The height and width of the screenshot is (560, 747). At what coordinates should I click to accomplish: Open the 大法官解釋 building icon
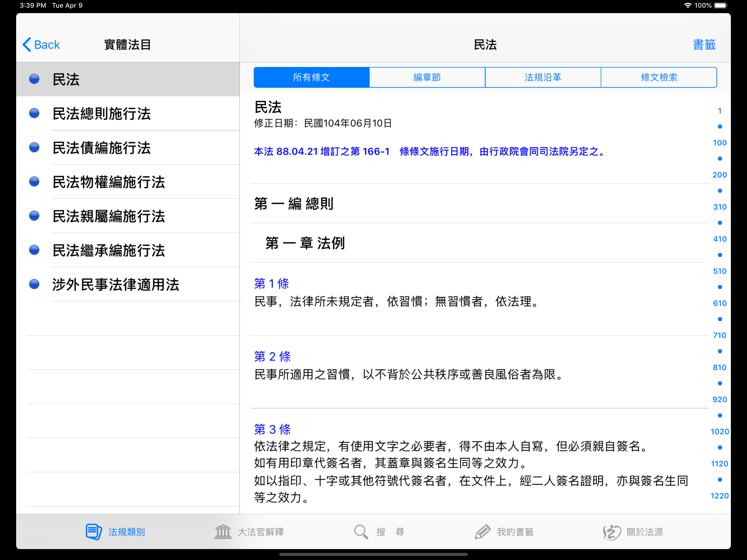(223, 532)
